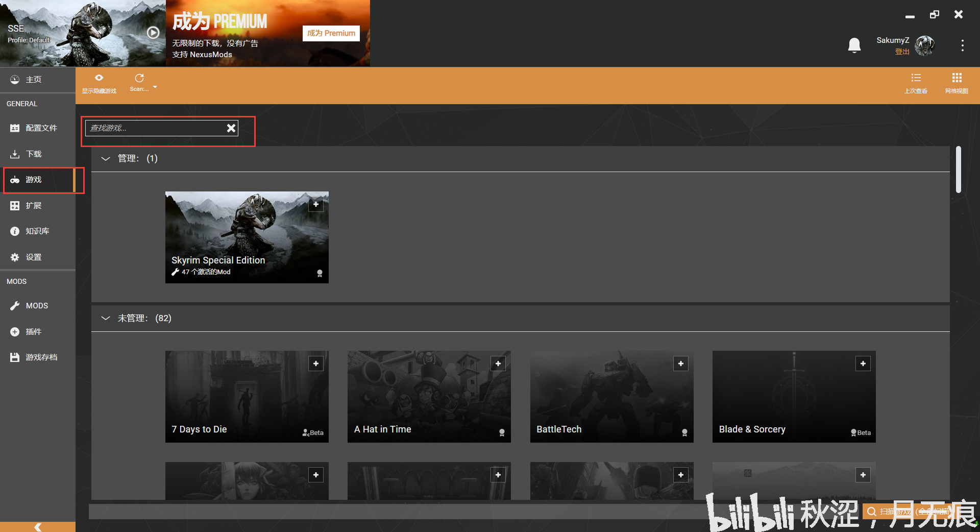Select the A Hat in Time game card

429,397
